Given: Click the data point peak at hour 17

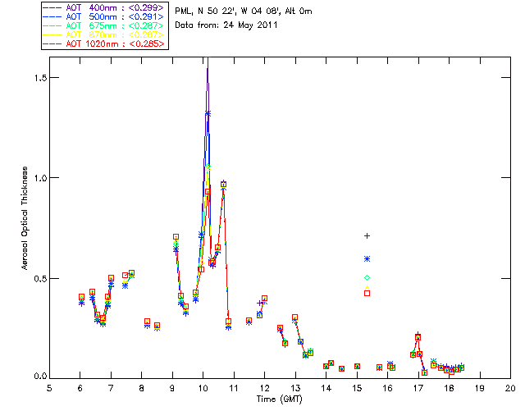Looking at the screenshot, I should pyautogui.click(x=418, y=337).
